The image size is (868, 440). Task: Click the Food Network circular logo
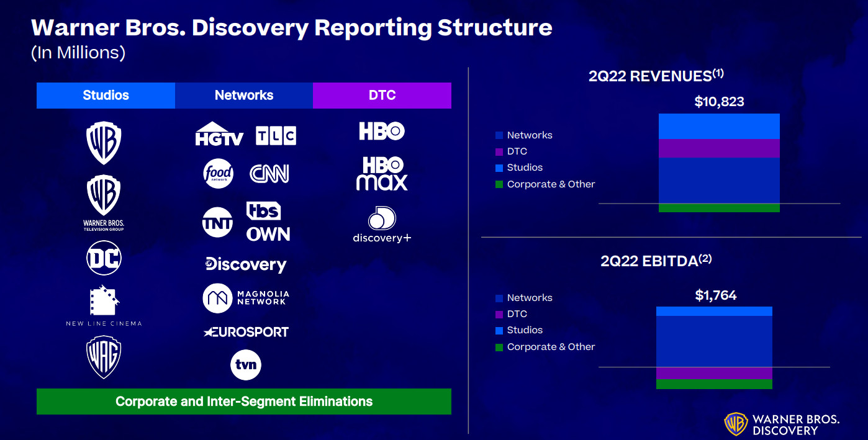coord(219,174)
